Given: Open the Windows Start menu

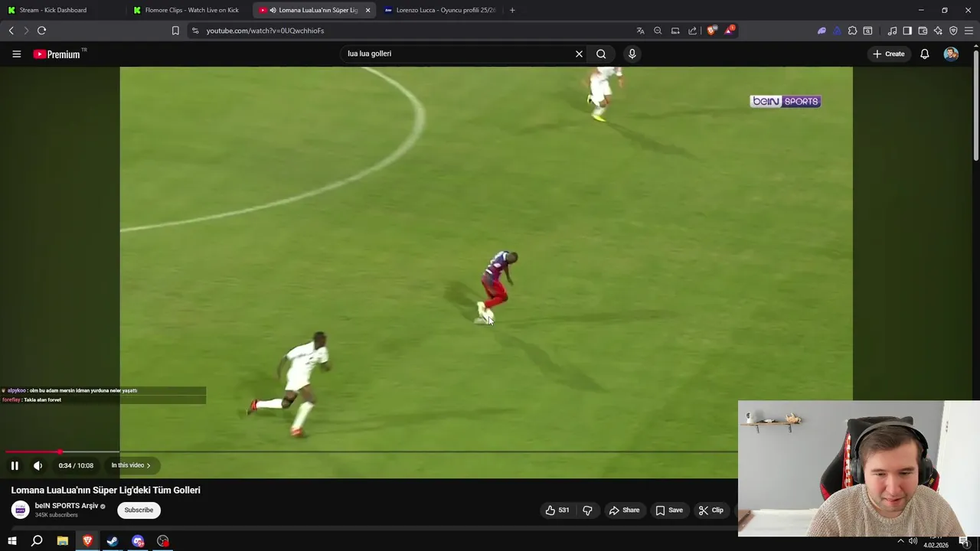Looking at the screenshot, I should click(11, 541).
